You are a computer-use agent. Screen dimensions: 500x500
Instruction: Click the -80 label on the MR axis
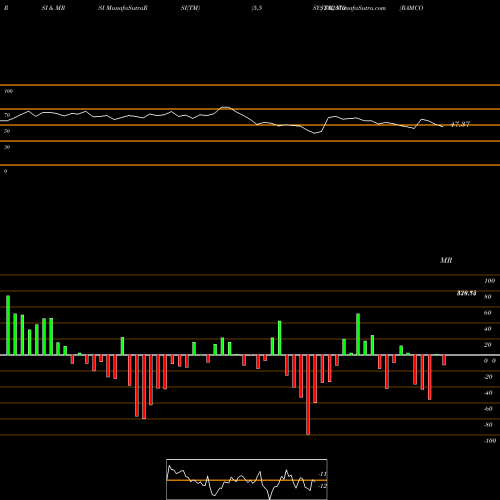[x=488, y=425]
